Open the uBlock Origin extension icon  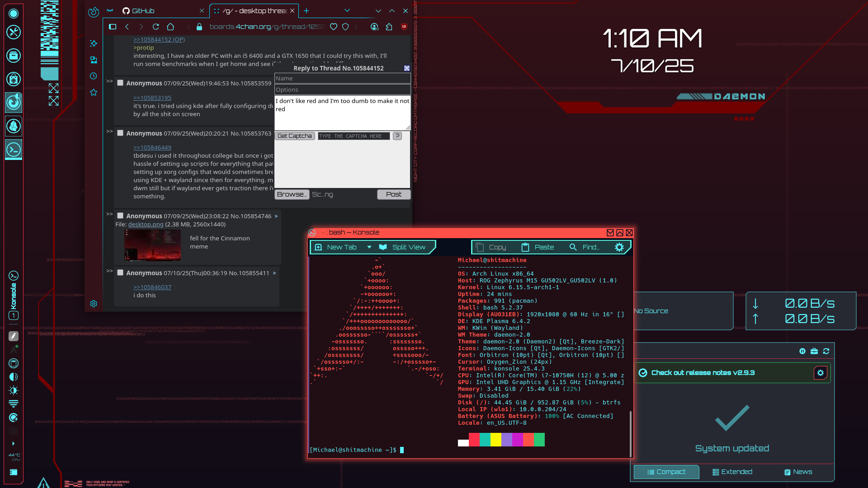(x=404, y=27)
